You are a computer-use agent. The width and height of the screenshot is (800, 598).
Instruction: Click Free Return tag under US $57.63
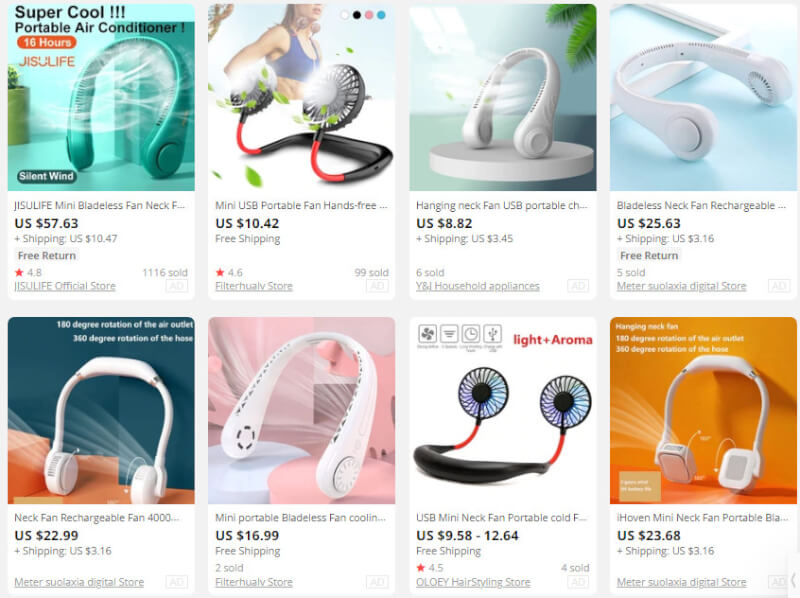(x=47, y=256)
